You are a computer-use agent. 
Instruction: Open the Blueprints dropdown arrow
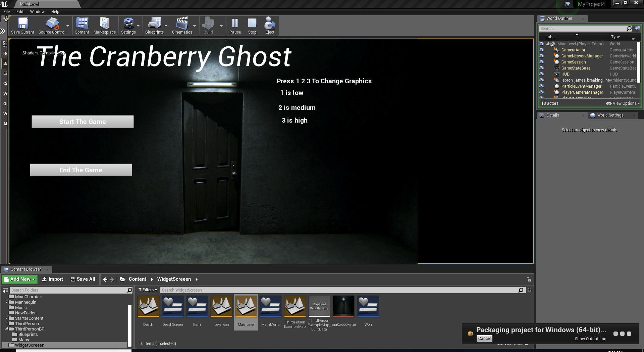pyautogui.click(x=166, y=26)
